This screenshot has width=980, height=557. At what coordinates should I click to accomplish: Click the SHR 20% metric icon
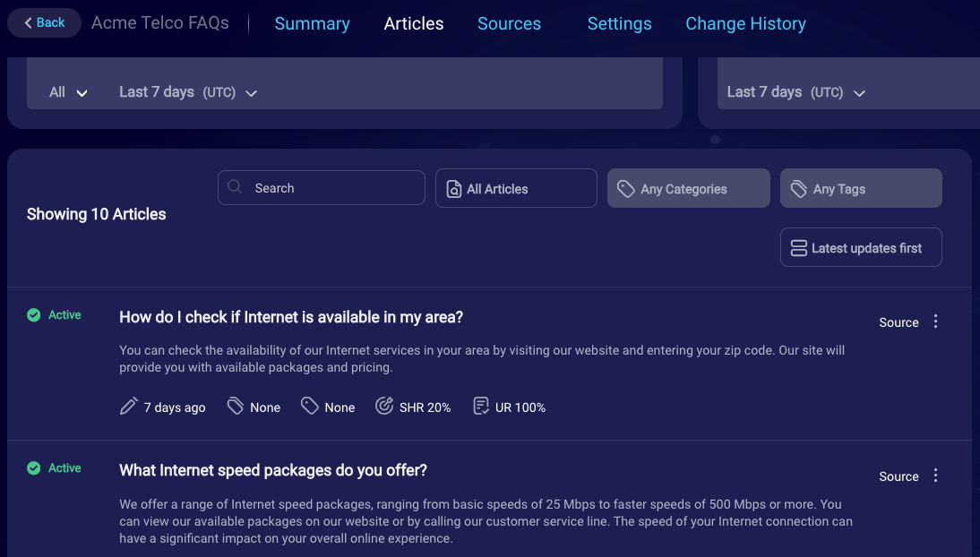385,407
